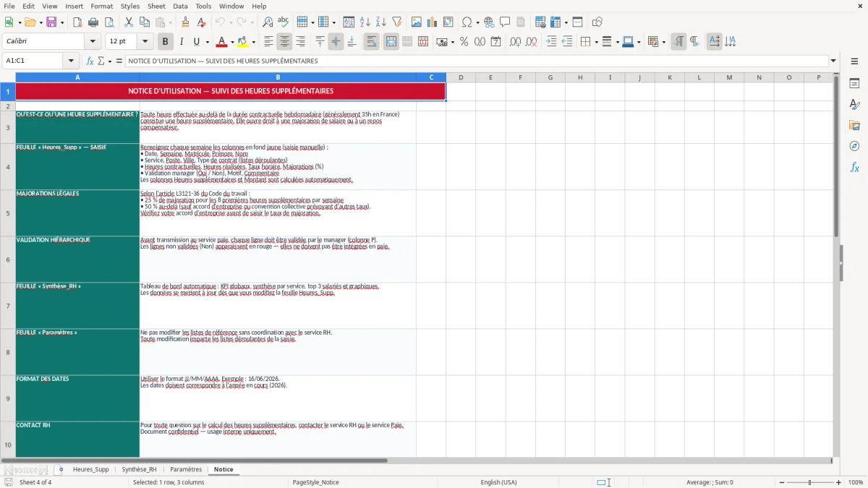
Task: Click the formula input line
Action: (476, 61)
